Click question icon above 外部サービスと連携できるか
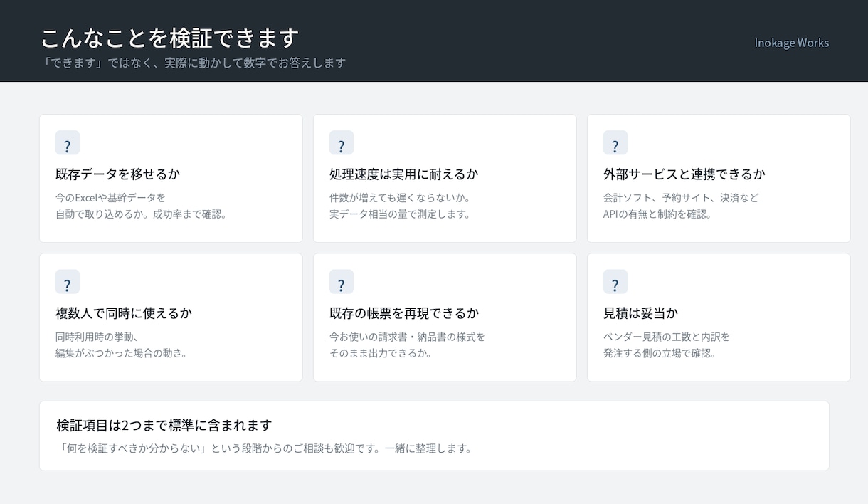 615,143
